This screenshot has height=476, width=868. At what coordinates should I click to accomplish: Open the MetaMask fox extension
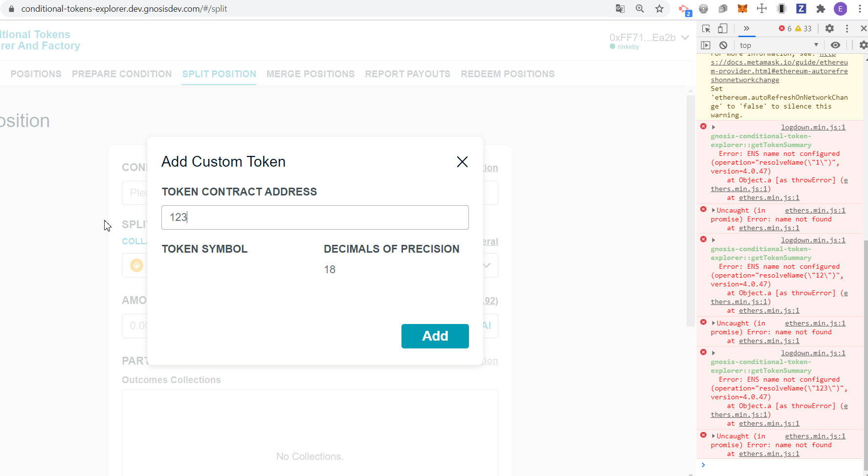(742, 8)
